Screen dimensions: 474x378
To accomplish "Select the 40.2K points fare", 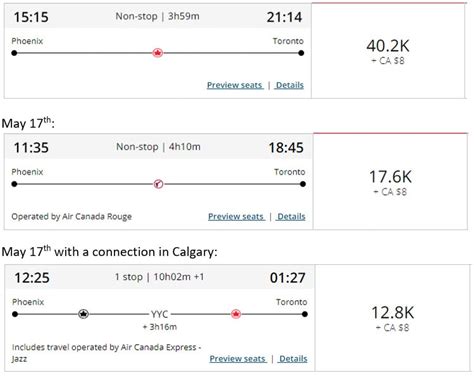I will point(388,51).
